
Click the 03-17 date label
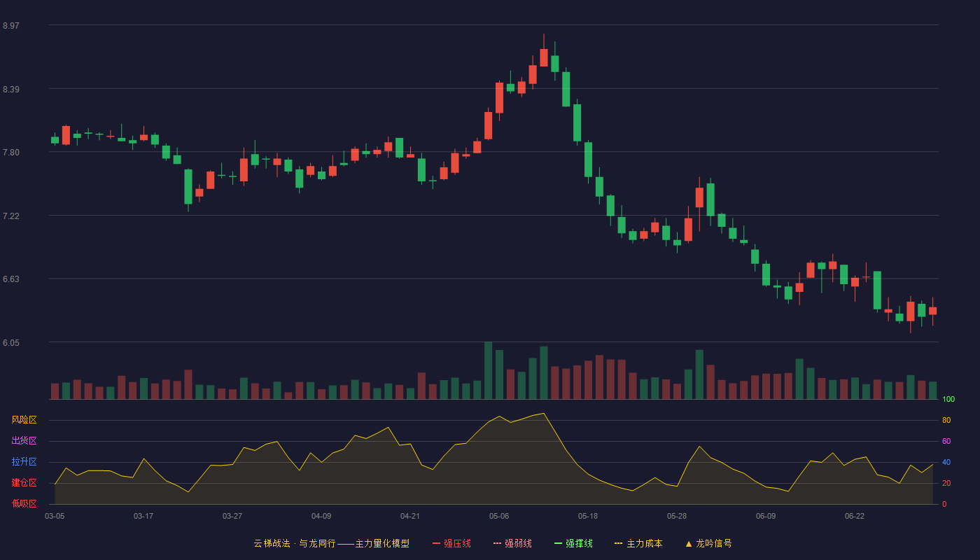(143, 516)
